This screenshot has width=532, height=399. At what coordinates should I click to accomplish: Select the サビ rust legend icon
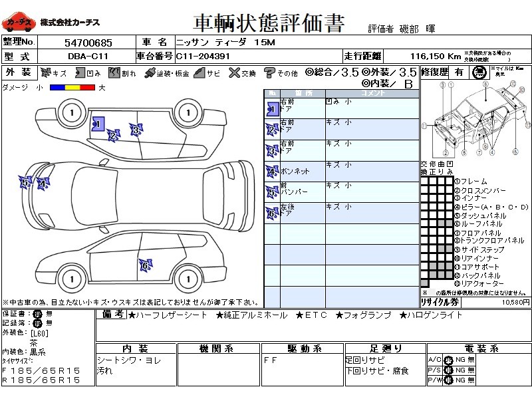click(199, 72)
